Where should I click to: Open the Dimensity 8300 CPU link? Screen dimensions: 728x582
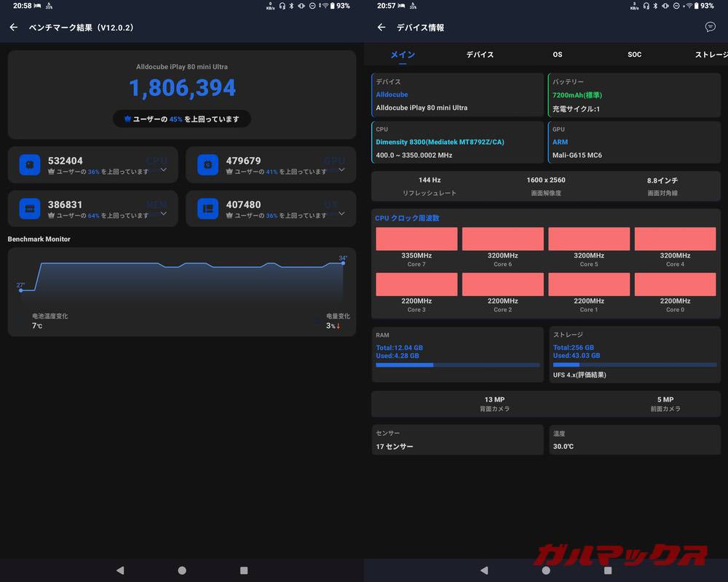(x=440, y=142)
